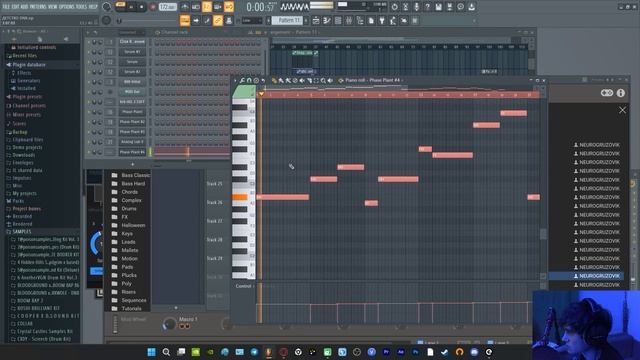Image resolution: width=640 pixels, height=360 pixels.
Task: Toggle the magnet snap icon in piano roll
Action: tap(249, 80)
